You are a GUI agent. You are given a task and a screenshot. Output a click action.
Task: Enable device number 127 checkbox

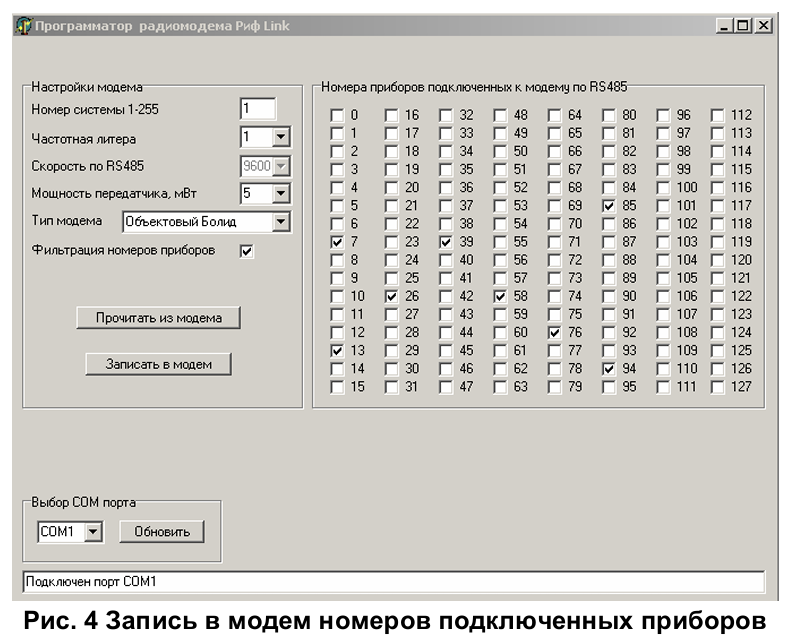717,387
